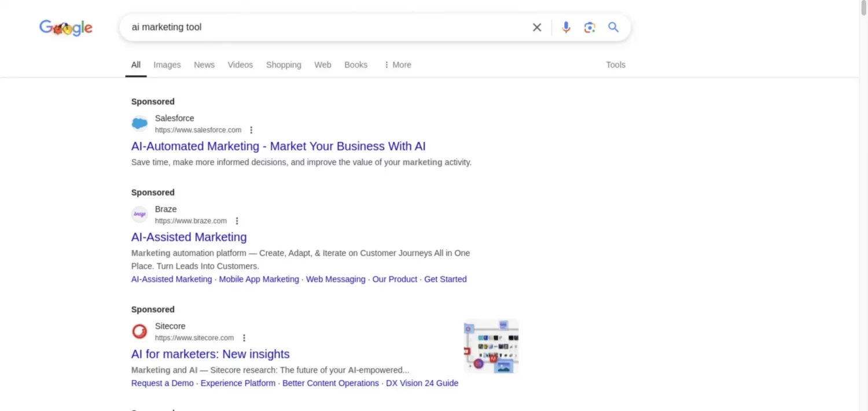Switch to the Shopping tab
Image resolution: width=868 pixels, height=411 pixels.
pos(284,65)
